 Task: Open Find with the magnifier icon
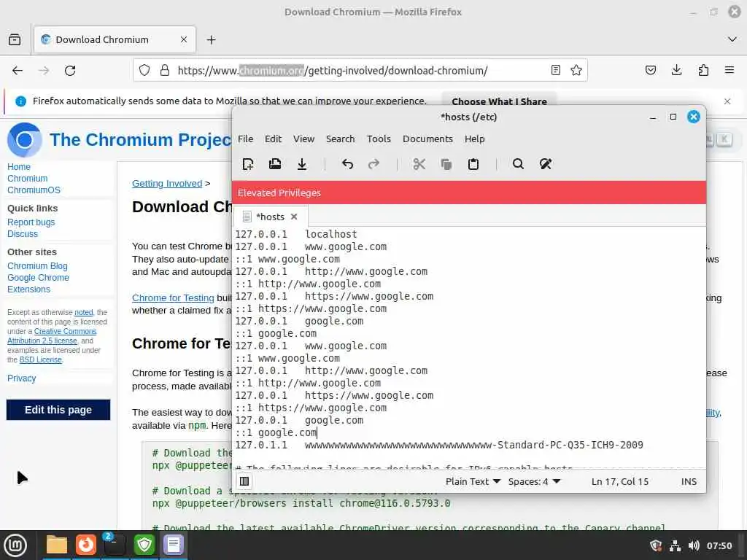click(x=519, y=164)
